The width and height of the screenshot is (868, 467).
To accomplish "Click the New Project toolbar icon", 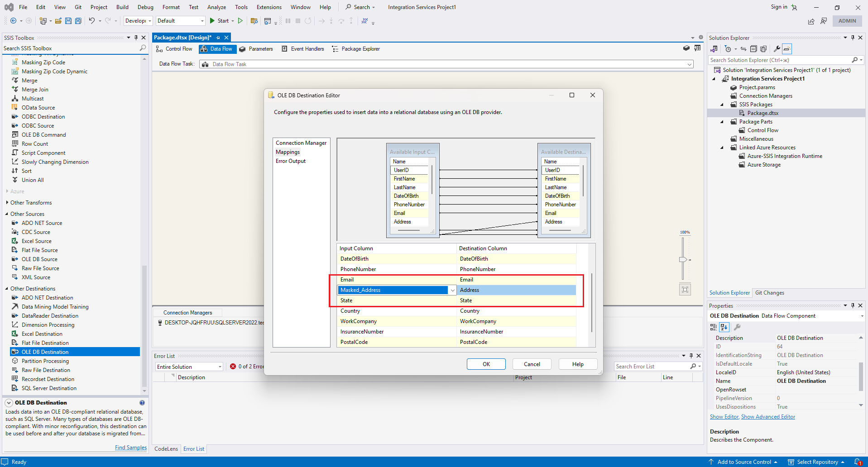I will point(43,21).
